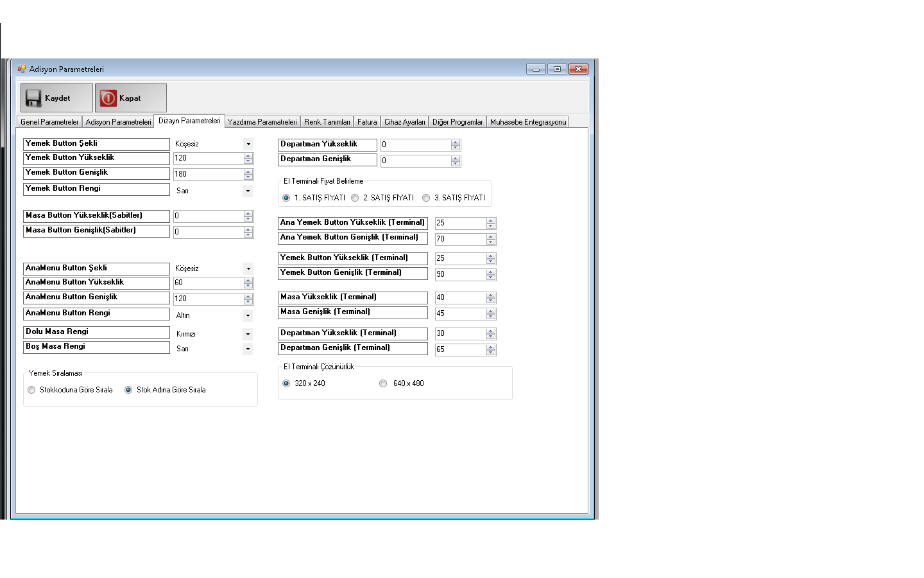The width and height of the screenshot is (924, 578).
Task: Expand the Dolu Masa Rengi dropdown
Action: tap(248, 335)
